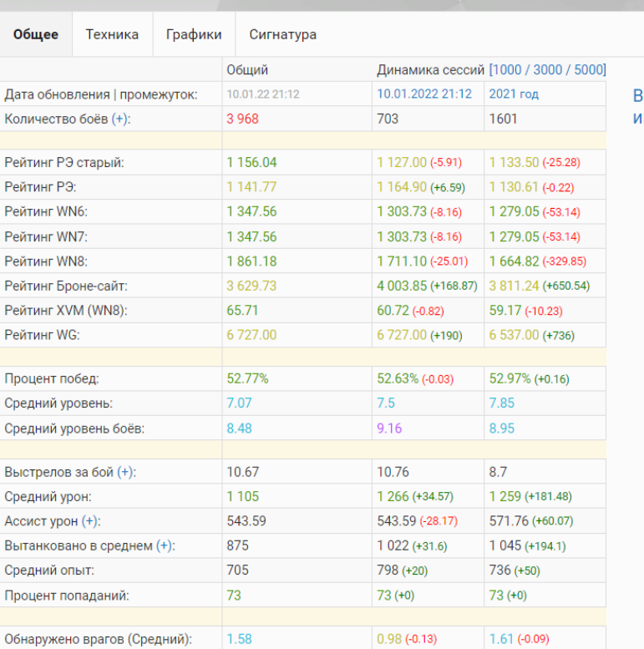Select the Сигнатура tab
This screenshot has width=644, height=649.
point(282,35)
